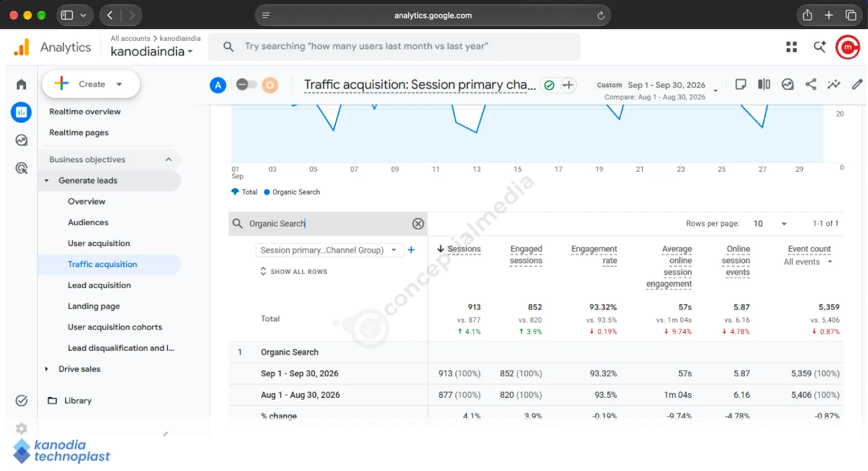Collapse the Business objectives section
Screen dimensions: 868x471
pos(169,159)
